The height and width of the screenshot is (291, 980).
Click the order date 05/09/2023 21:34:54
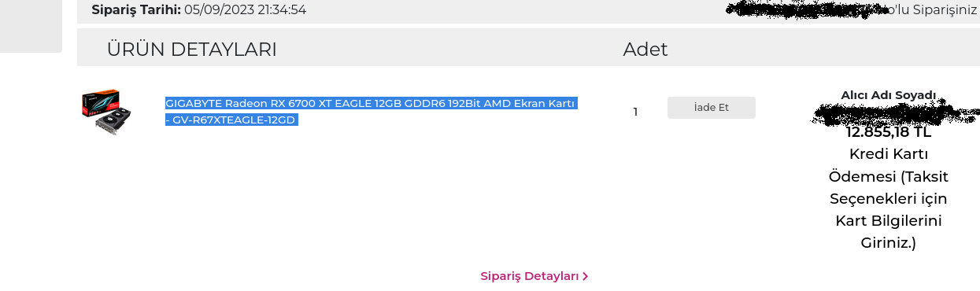[246, 10]
